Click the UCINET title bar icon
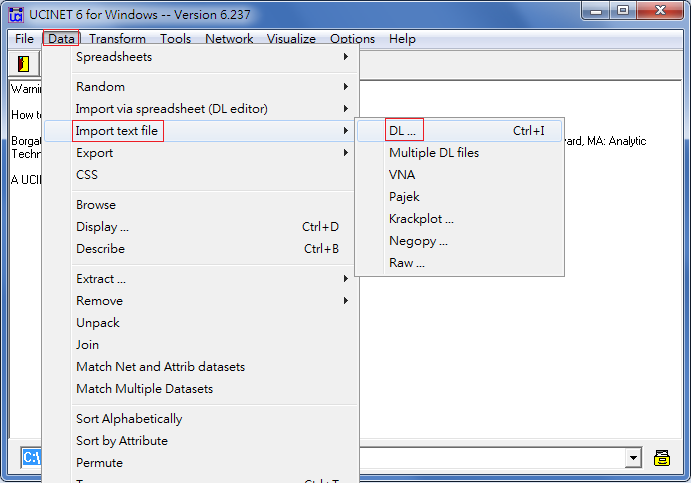The width and height of the screenshot is (691, 483). tap(16, 15)
